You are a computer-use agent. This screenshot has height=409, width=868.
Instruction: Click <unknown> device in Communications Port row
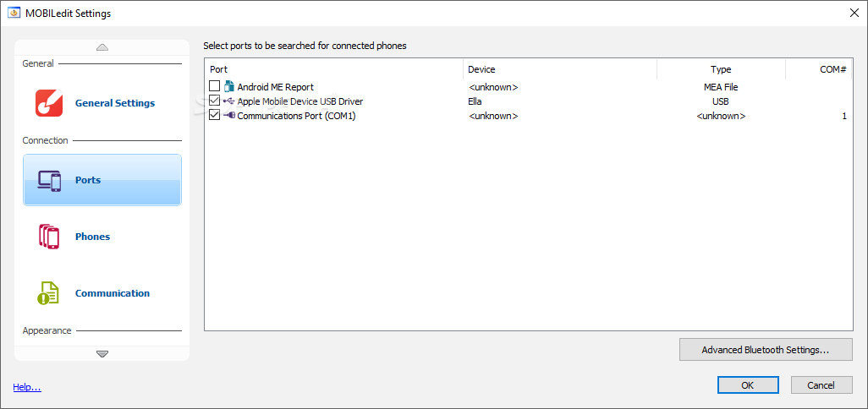pyautogui.click(x=493, y=116)
